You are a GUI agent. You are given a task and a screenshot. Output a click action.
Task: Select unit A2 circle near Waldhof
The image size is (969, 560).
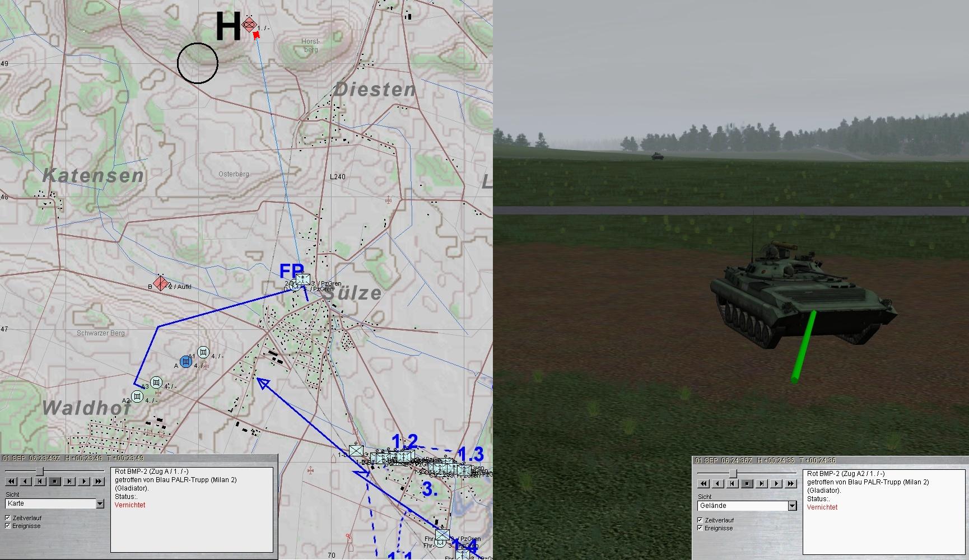click(137, 397)
